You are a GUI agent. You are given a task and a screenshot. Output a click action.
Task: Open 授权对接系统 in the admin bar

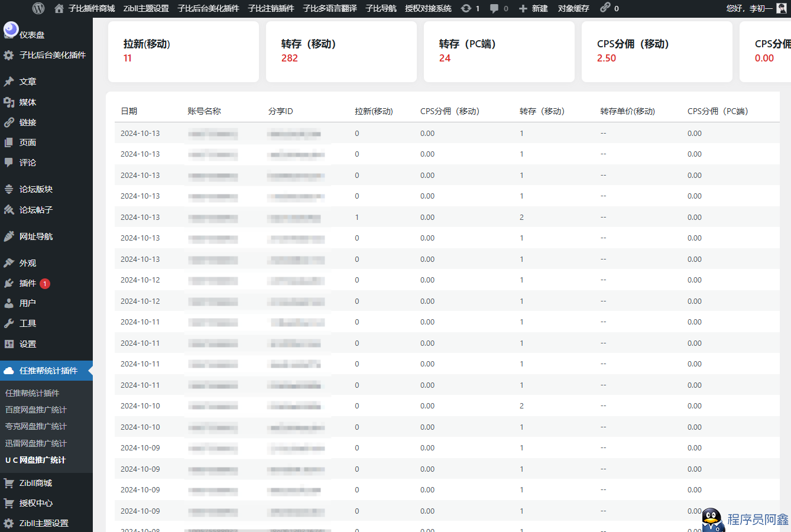coord(428,8)
